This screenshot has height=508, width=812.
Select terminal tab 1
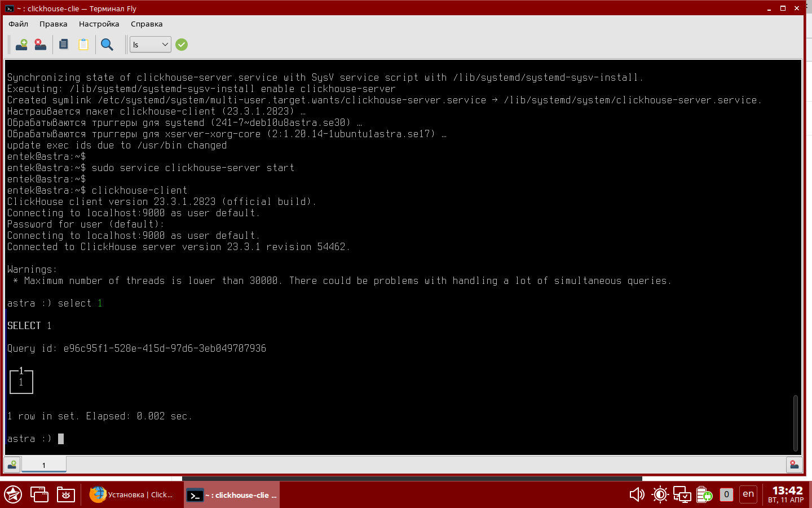44,465
